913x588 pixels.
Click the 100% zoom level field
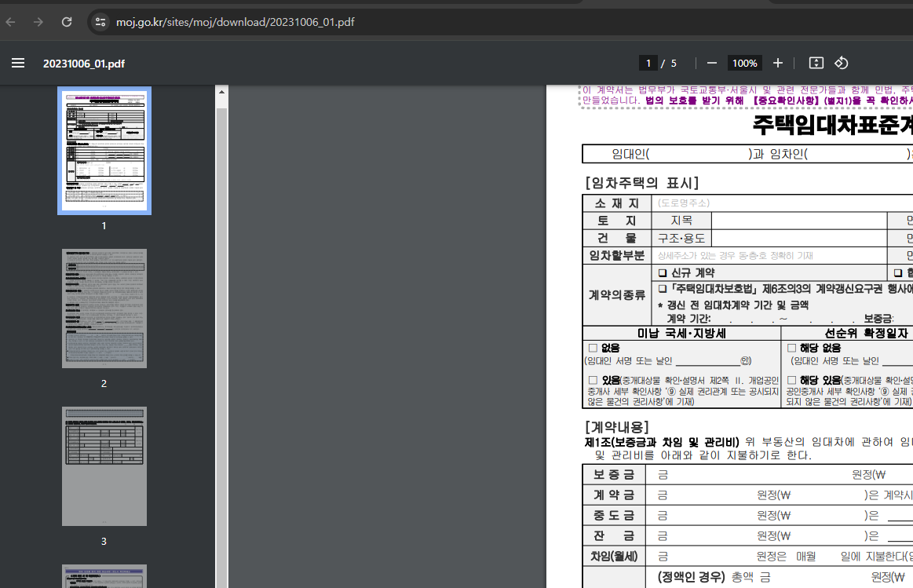click(745, 63)
